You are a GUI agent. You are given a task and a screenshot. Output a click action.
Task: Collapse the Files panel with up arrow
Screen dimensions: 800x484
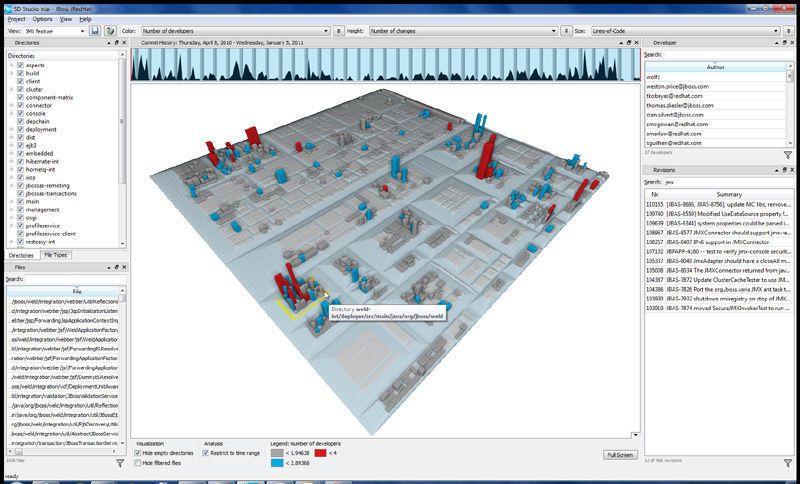pyautogui.click(x=109, y=267)
